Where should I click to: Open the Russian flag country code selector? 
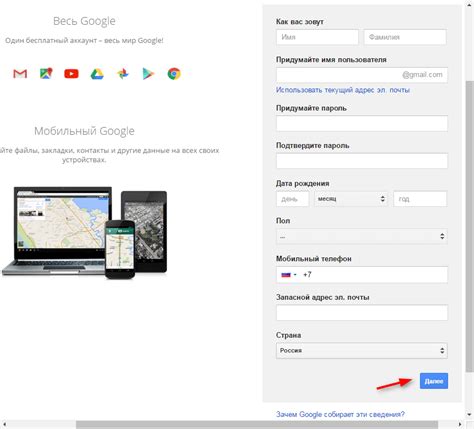(x=289, y=275)
